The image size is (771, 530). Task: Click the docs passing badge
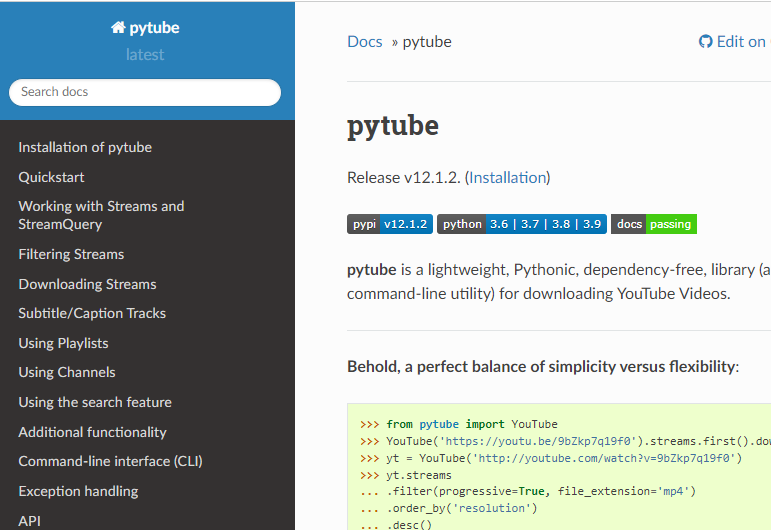[x=654, y=224]
